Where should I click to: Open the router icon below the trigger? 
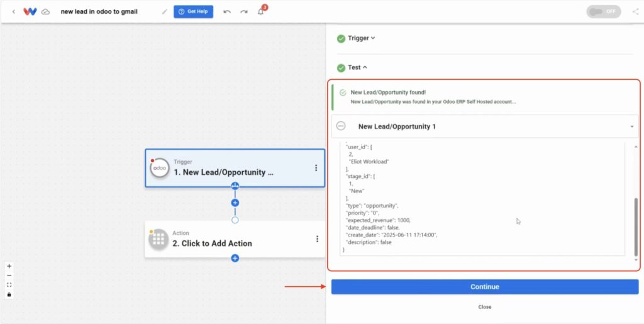click(x=235, y=186)
